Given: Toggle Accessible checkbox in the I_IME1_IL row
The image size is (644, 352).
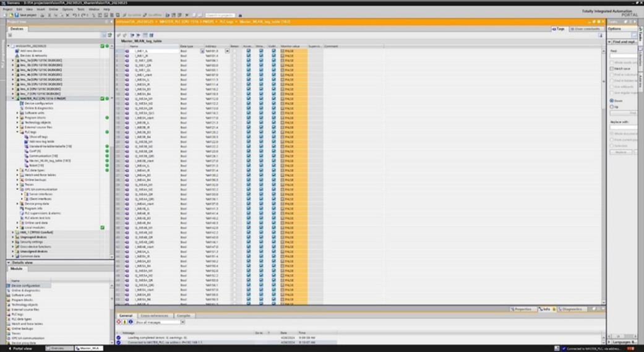Looking at the screenshot, I should point(249,51).
